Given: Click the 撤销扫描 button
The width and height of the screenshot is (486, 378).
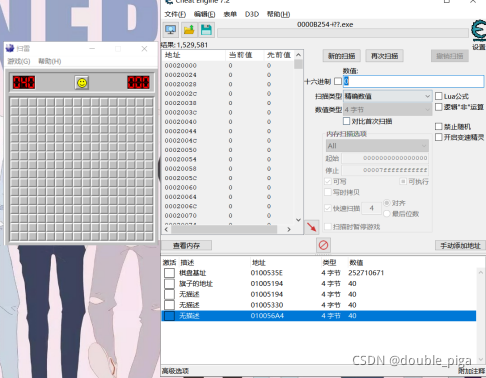Looking at the screenshot, I should [x=450, y=56].
